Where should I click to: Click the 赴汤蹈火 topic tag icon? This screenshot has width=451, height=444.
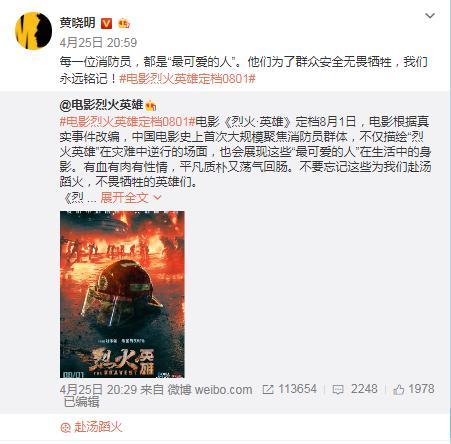[x=65, y=428]
